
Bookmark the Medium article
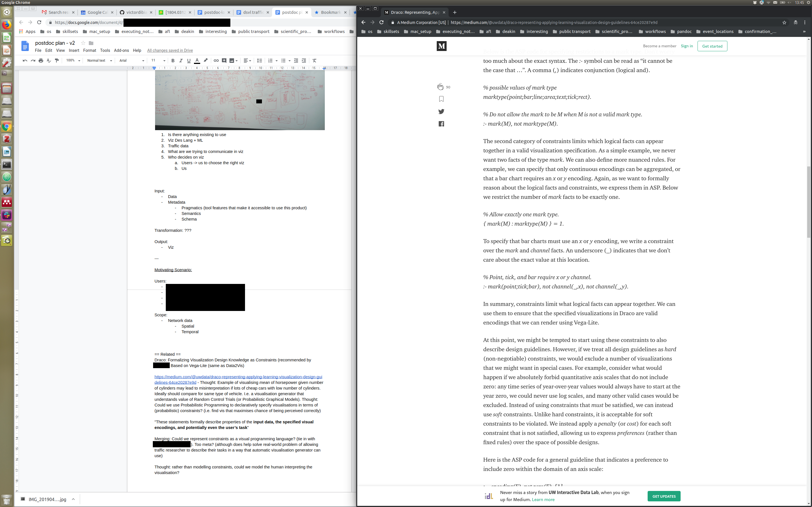441,99
